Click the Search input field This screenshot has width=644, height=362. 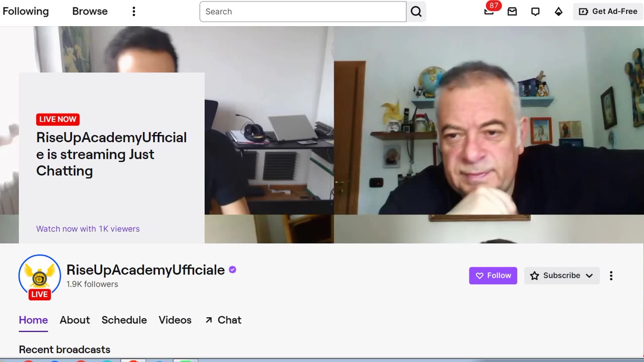pos(303,12)
